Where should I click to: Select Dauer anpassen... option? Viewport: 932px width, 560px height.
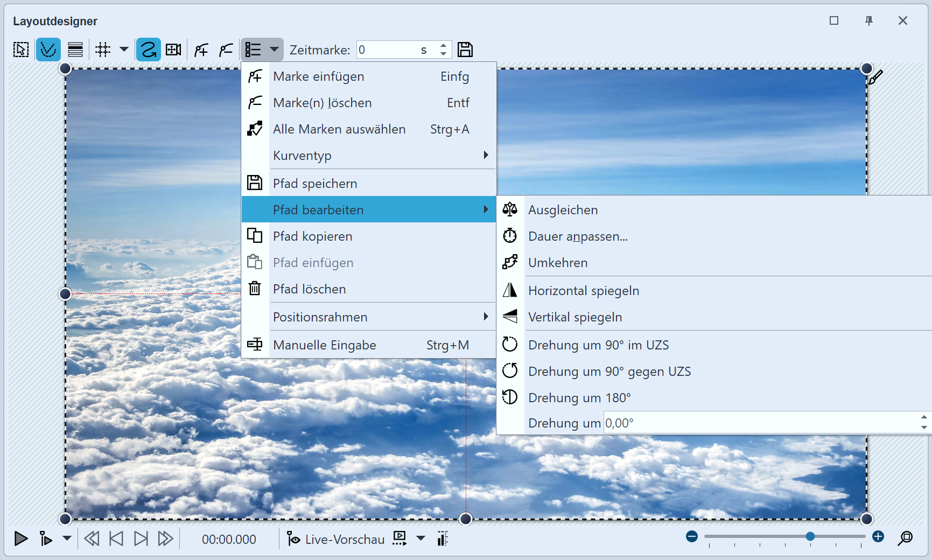(x=578, y=236)
